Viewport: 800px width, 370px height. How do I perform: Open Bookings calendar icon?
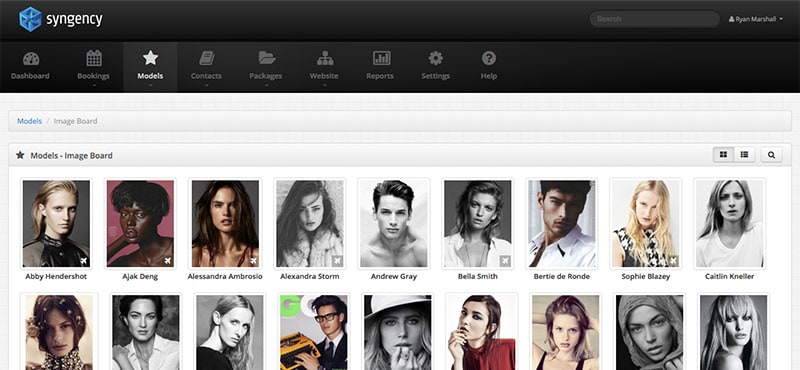tap(93, 58)
